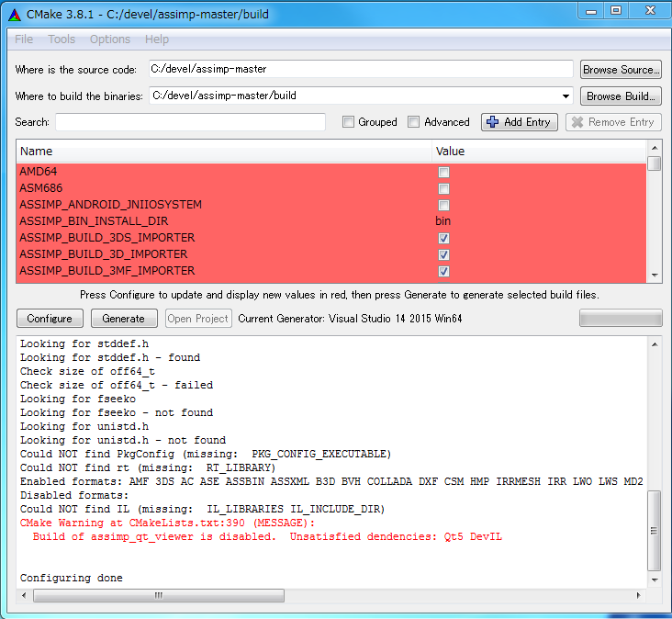Click the ASSIMP_BIN_INSTALL_DIR value 'bin'

[443, 221]
